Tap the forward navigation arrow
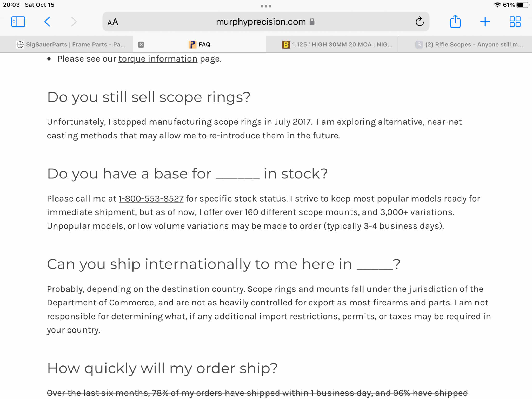The image size is (532, 399). pyautogui.click(x=74, y=22)
